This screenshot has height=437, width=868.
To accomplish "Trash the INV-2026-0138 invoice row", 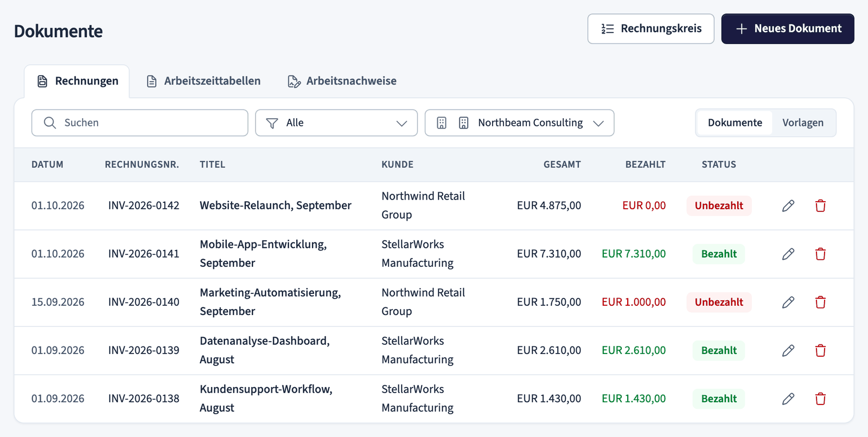I will (820, 399).
